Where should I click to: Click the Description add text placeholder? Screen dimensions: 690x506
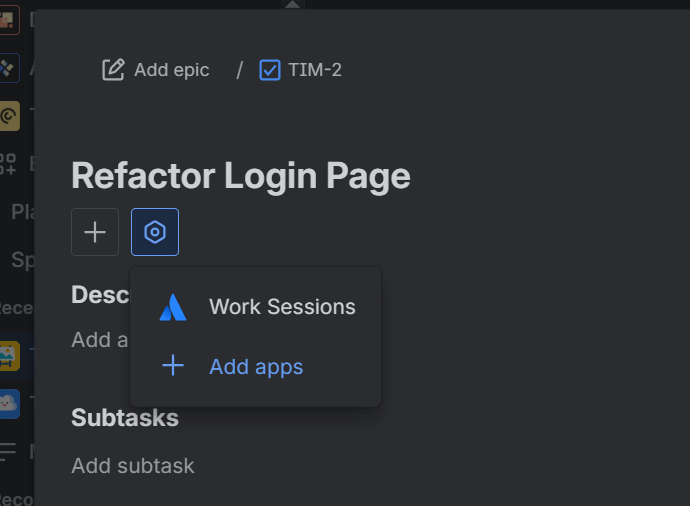[100, 340]
